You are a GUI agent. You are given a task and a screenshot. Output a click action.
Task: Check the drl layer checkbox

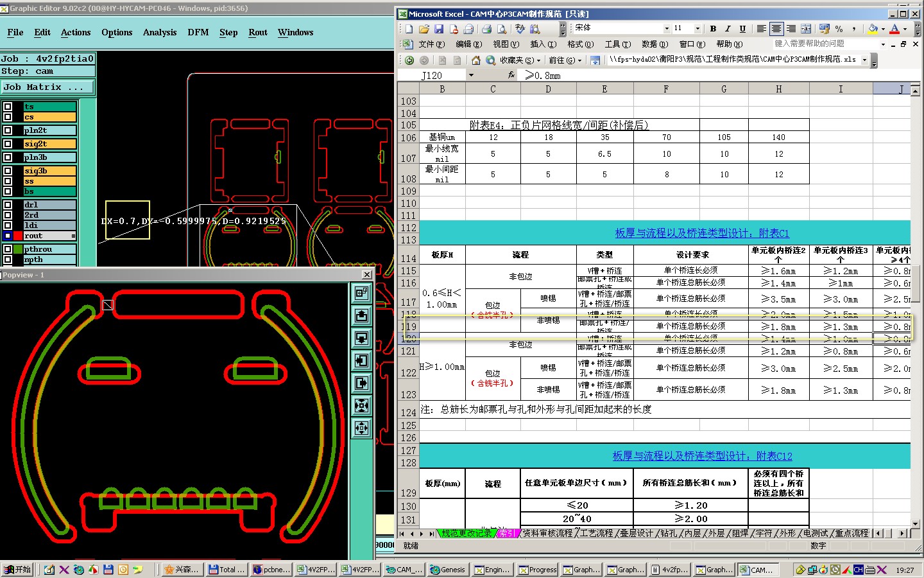click(8, 205)
